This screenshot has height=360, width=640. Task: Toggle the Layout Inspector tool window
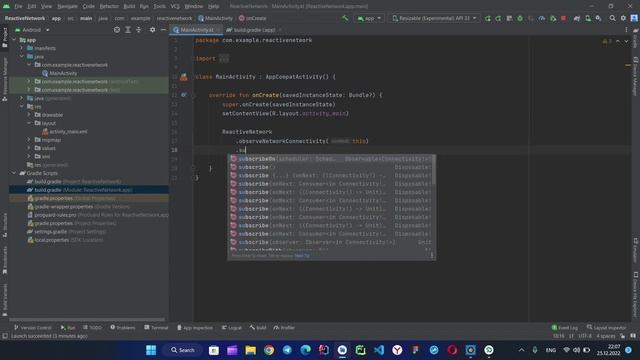tap(607, 328)
